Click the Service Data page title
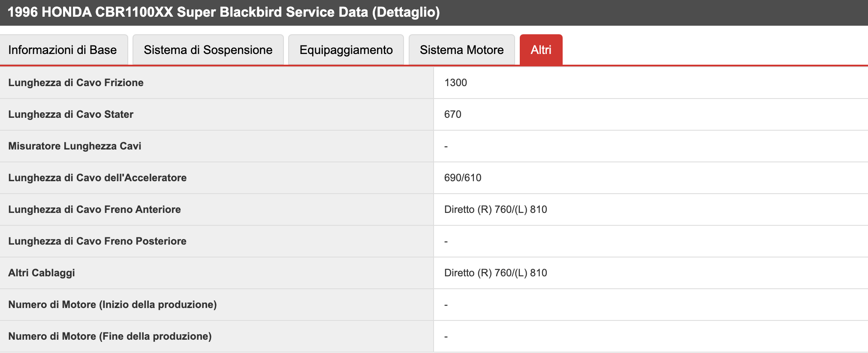 [224, 12]
